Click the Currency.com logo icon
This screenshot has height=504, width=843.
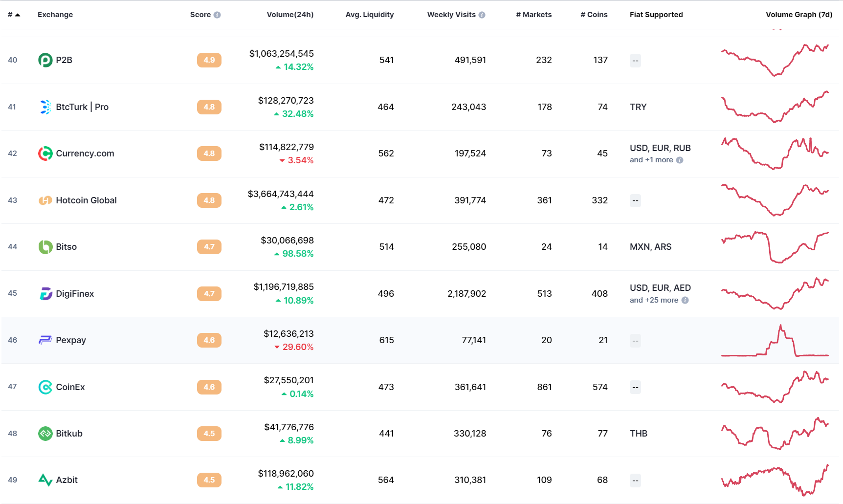pos(45,153)
